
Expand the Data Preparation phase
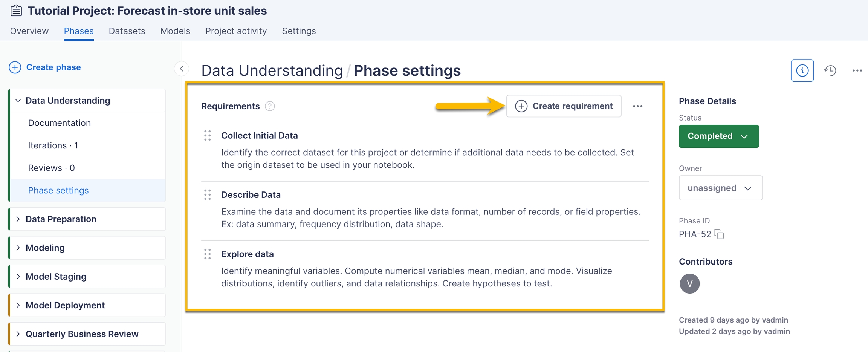coord(18,219)
